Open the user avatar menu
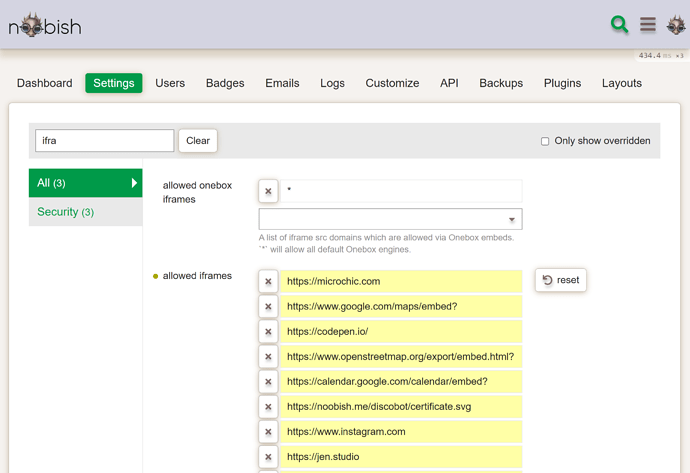This screenshot has height=473, width=690. [676, 25]
